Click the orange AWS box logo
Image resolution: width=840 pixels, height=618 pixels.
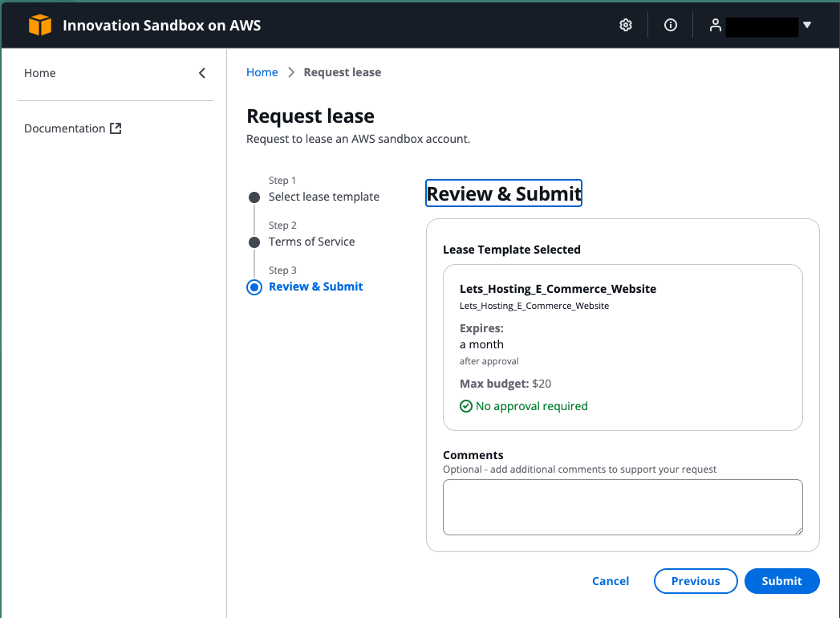[39, 26]
